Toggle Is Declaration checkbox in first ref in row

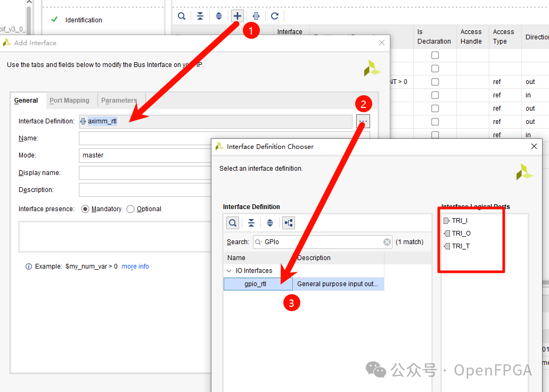coord(435,95)
